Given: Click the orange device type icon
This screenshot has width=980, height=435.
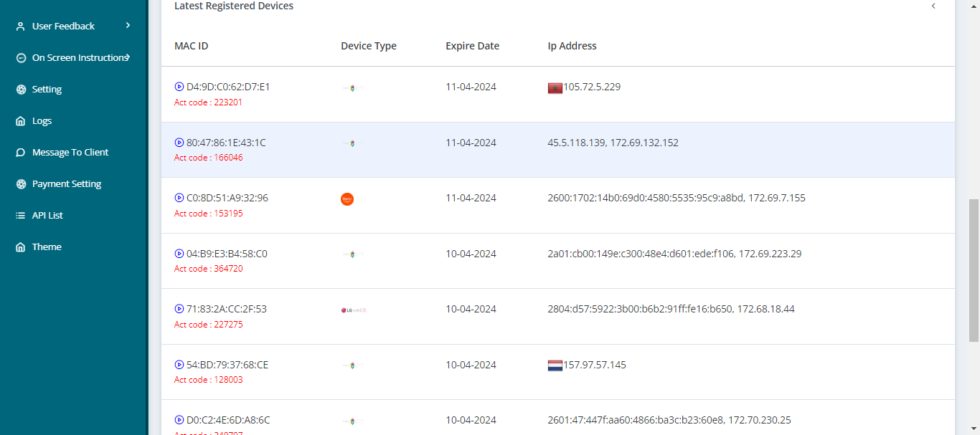Looking at the screenshot, I should [x=347, y=199].
